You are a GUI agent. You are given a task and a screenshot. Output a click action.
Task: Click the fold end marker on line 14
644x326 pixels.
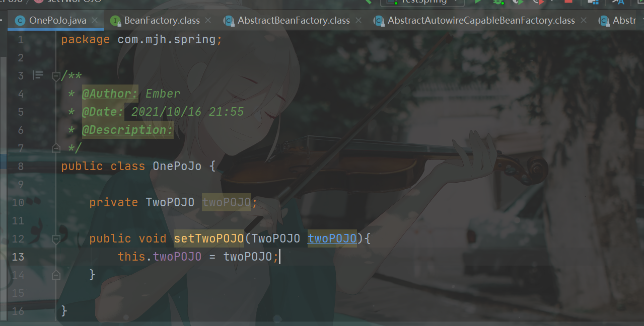(x=56, y=275)
